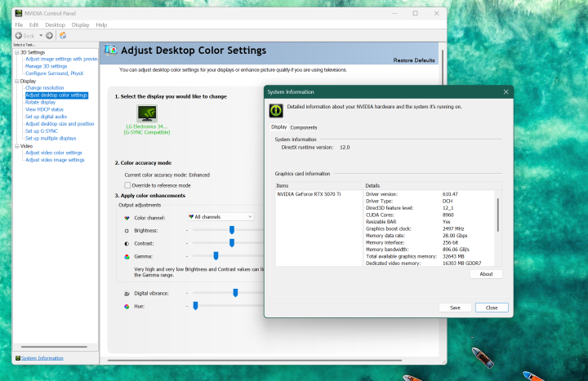Click the System Information icon at bottom left
Viewport: 588px width, 381px height.
(x=18, y=358)
